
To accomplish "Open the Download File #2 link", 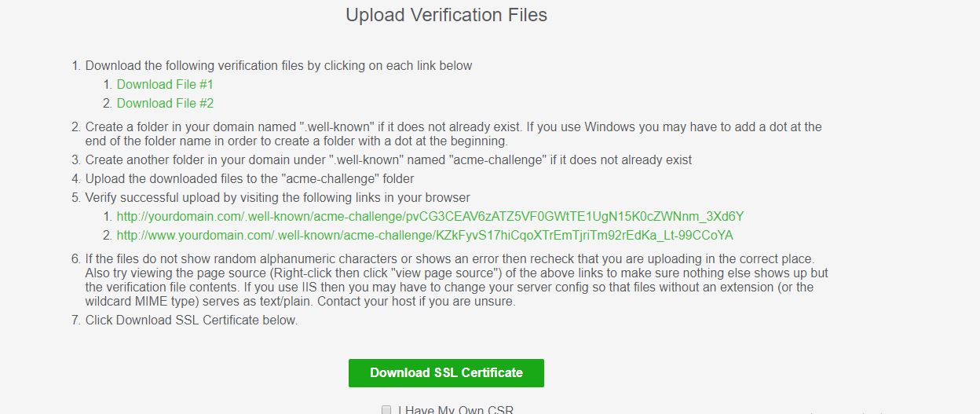I will click(165, 103).
